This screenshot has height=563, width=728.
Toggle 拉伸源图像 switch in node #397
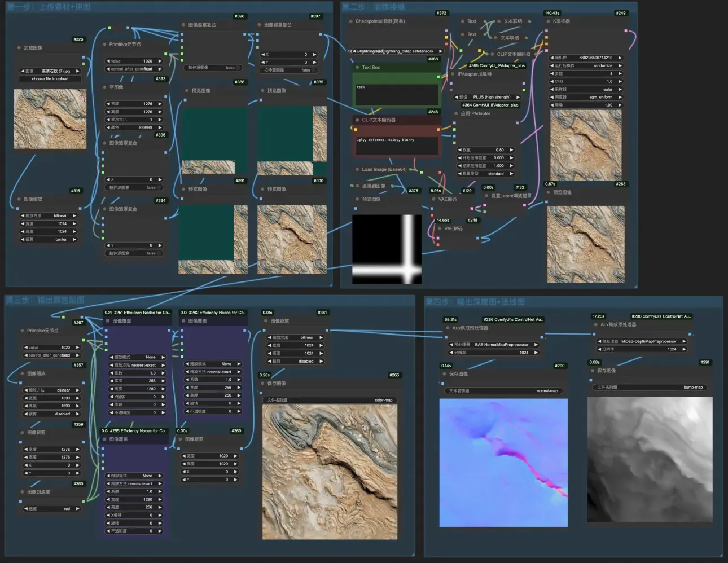click(289, 71)
